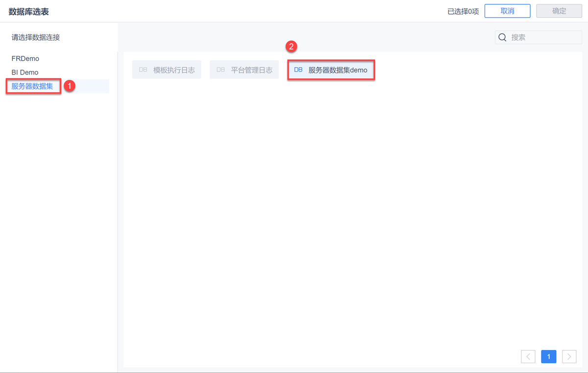The height and width of the screenshot is (373, 588).
Task: Click the 已选择0项 selection count
Action: [x=463, y=11]
